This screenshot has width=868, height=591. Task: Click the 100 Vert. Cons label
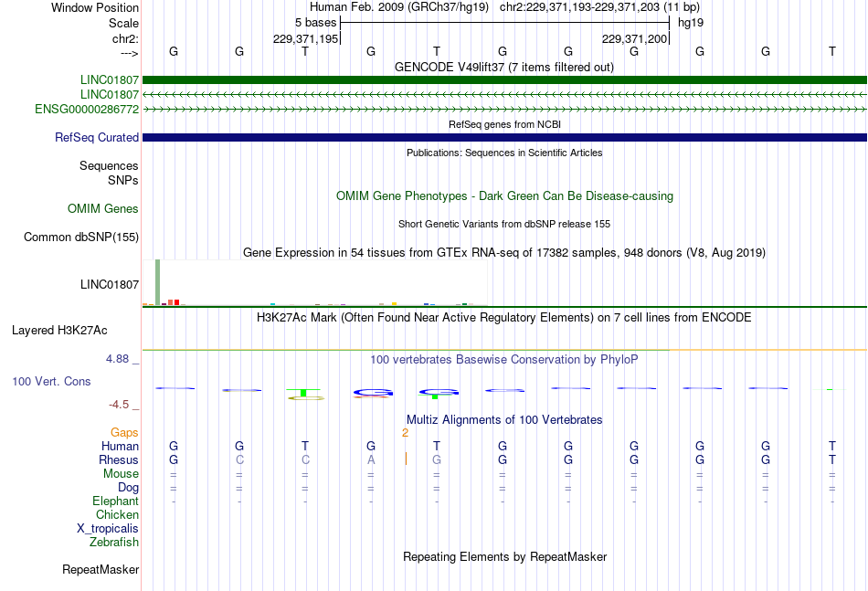[51, 381]
